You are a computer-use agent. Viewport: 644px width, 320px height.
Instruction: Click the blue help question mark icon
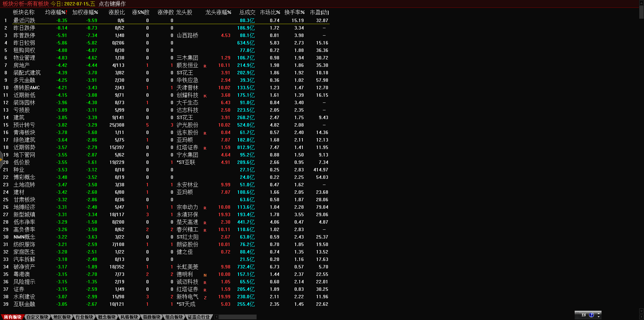(x=591, y=315)
